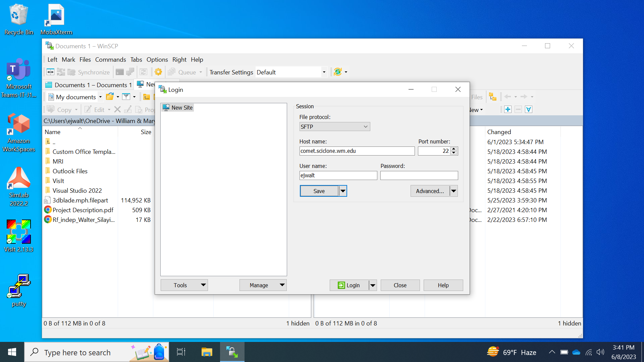644x362 pixels.
Task: Select 3dblade.mph.filepart file
Action: click(80, 200)
